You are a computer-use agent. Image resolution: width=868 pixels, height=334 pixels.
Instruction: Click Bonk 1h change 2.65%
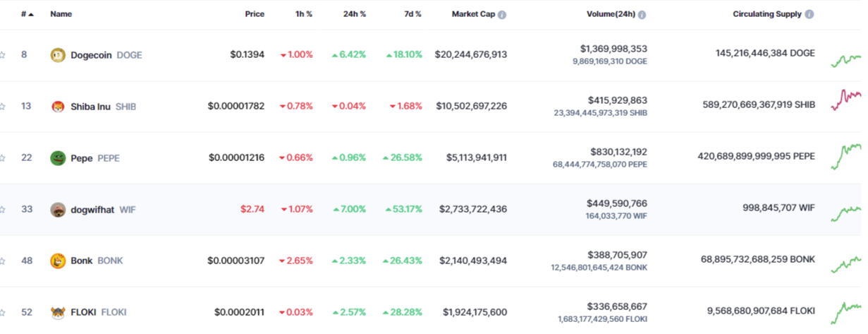pos(296,261)
